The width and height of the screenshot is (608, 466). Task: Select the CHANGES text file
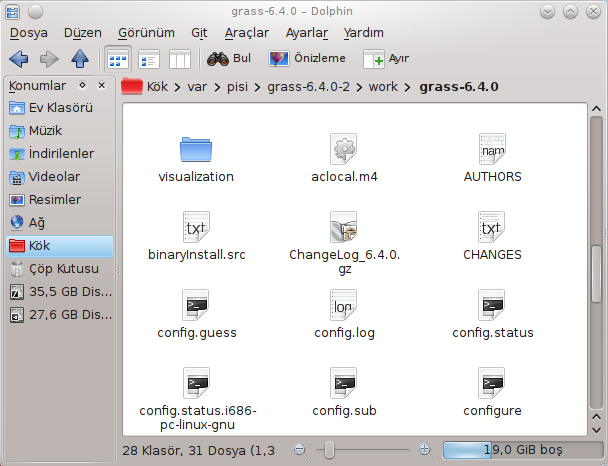pos(492,236)
